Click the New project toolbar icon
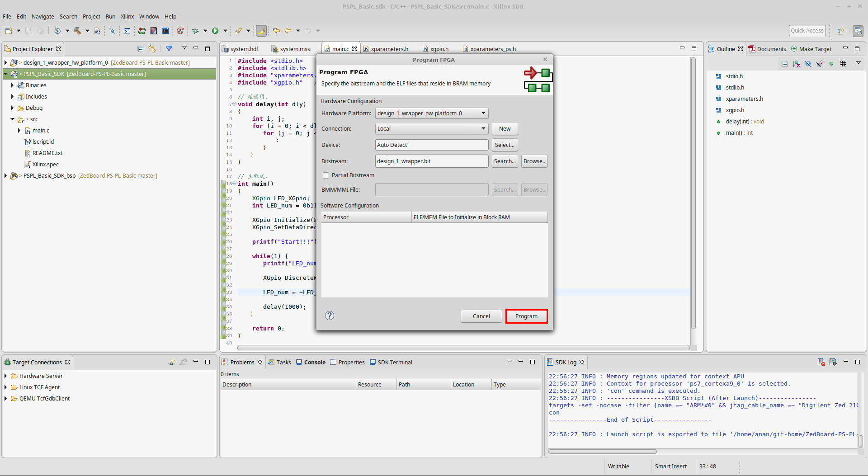 (8, 31)
